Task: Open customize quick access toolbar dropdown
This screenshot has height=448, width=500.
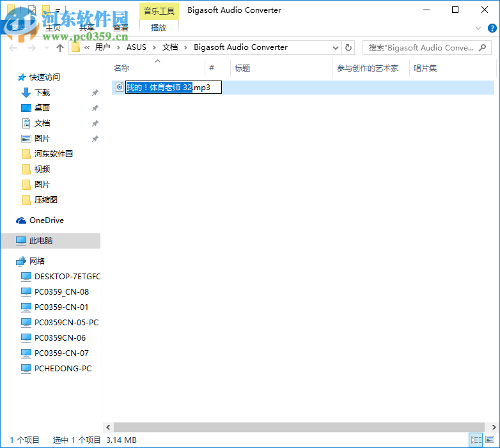Action: [58, 10]
